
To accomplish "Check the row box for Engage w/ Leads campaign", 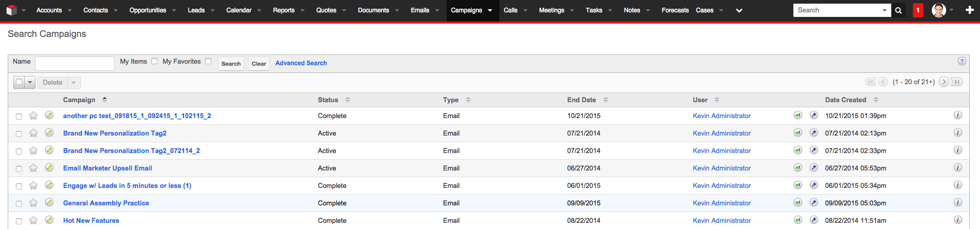I will click(19, 186).
